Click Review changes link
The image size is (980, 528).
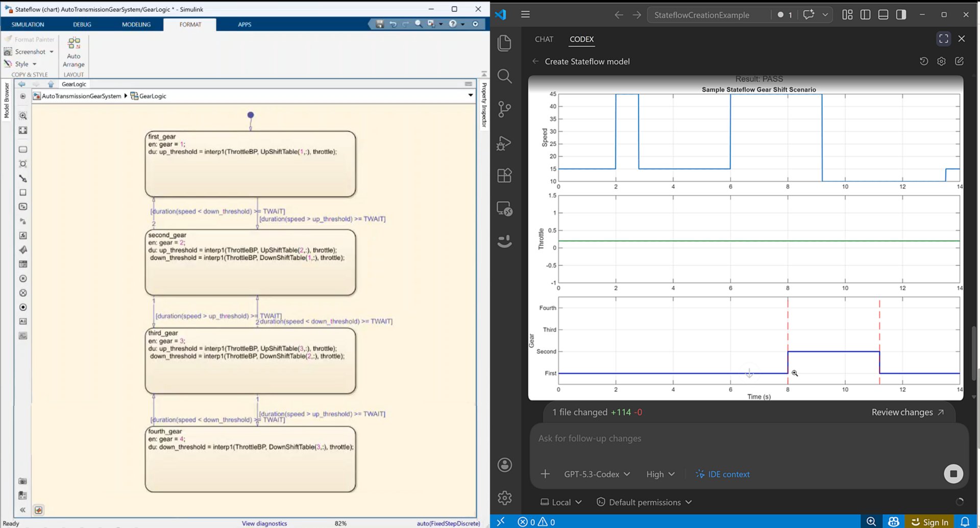(908, 412)
